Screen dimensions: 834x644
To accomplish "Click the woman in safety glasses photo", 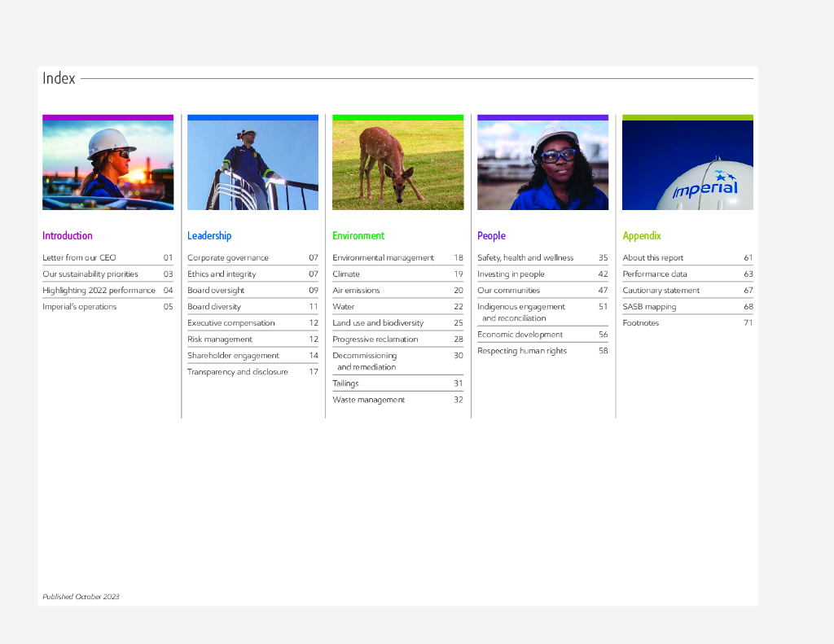I will [542, 165].
